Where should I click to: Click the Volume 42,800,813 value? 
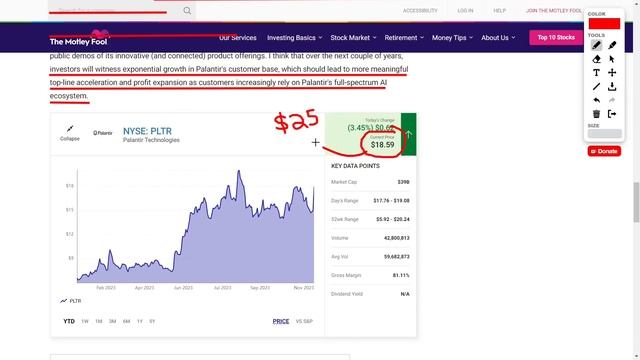click(x=397, y=238)
